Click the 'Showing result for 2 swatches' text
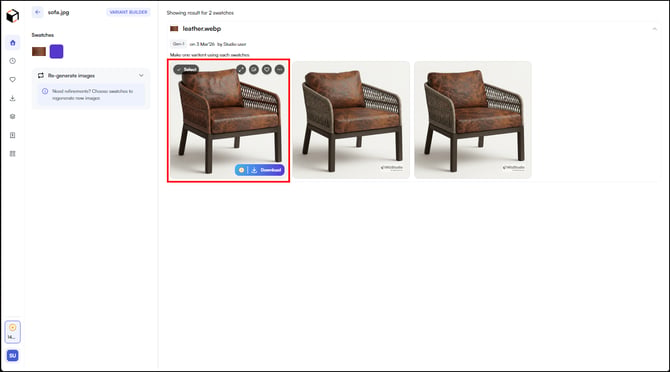Screen dimensions: 670x372 tap(200, 13)
